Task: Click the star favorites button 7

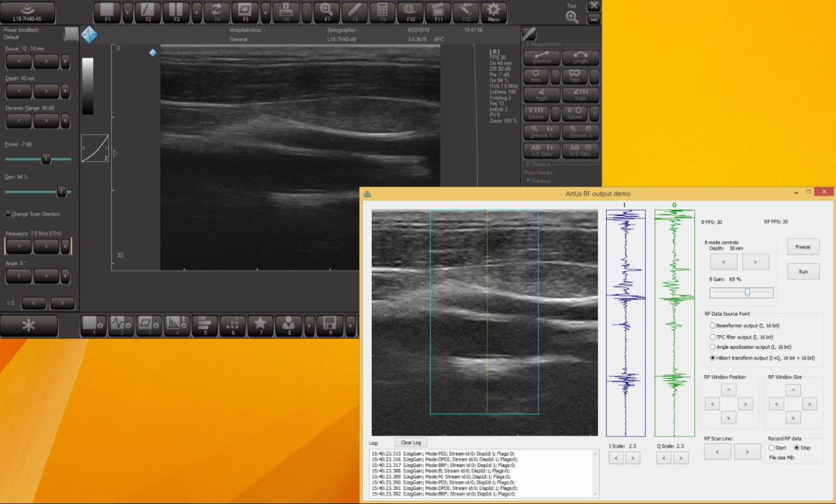Action: click(x=260, y=325)
